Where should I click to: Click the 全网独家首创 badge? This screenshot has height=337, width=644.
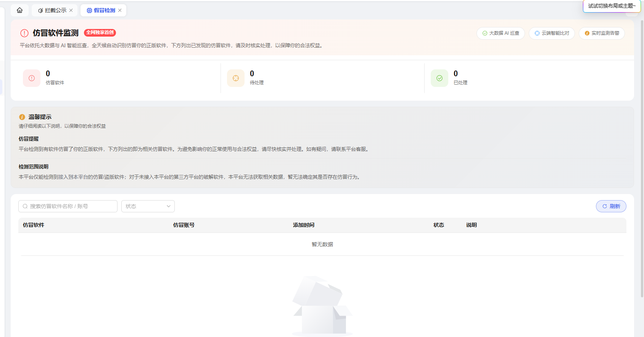point(100,33)
